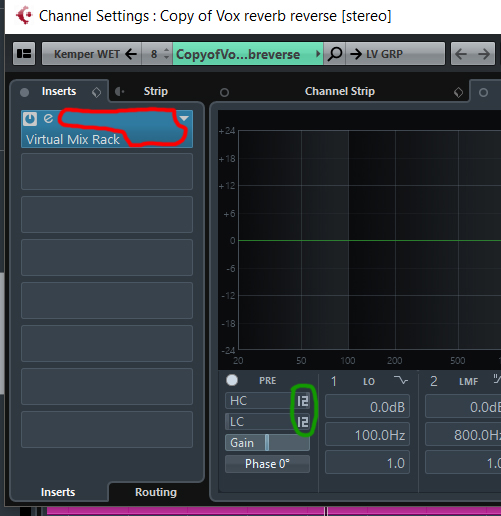Change the LC filter slope 12 selector
Image resolution: width=501 pixels, height=516 pixels.
click(303, 422)
